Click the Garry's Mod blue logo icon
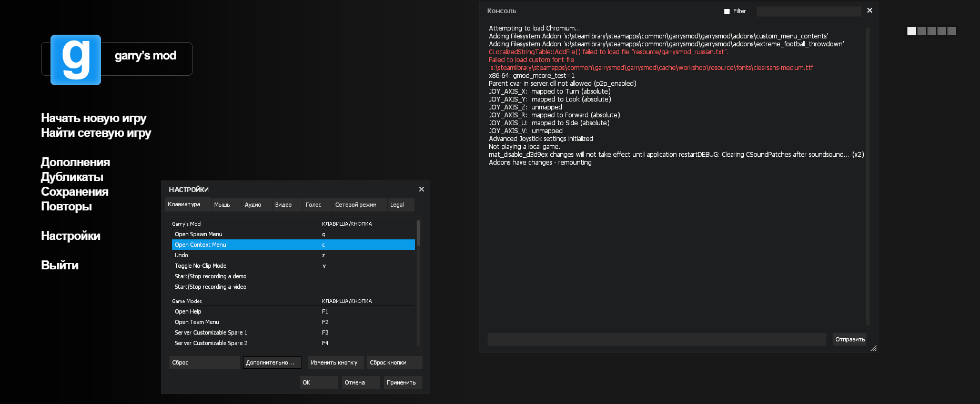 (76, 60)
